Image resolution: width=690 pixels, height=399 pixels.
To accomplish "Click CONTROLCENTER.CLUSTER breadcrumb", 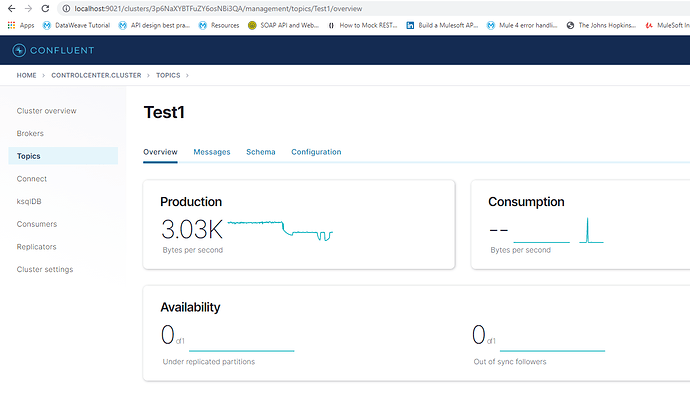I will point(96,75).
